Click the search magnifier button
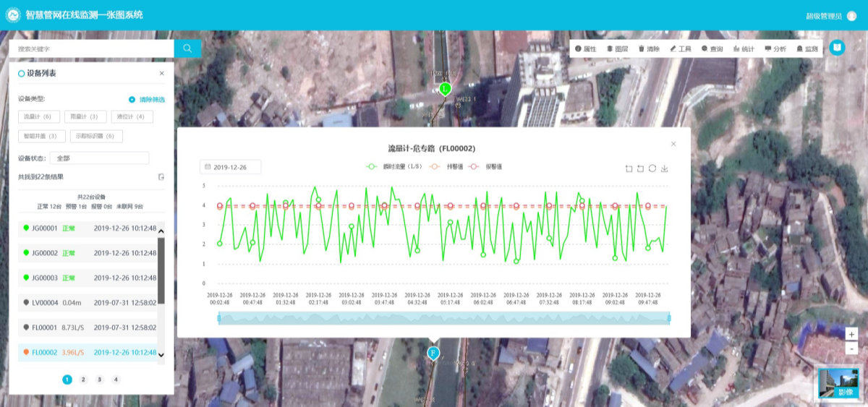This screenshot has height=407, width=868. click(187, 48)
